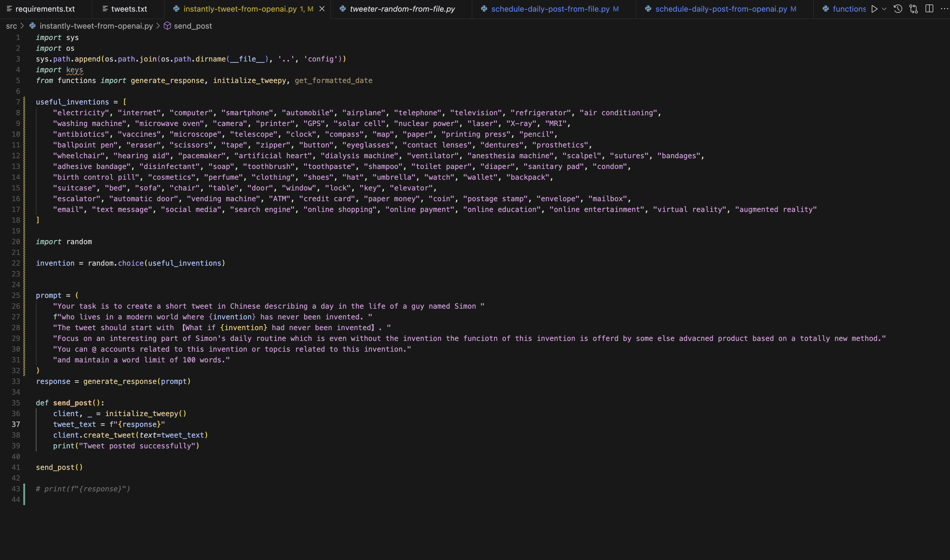Click the send_post symbol icon in breadcrumb

pos(167,26)
